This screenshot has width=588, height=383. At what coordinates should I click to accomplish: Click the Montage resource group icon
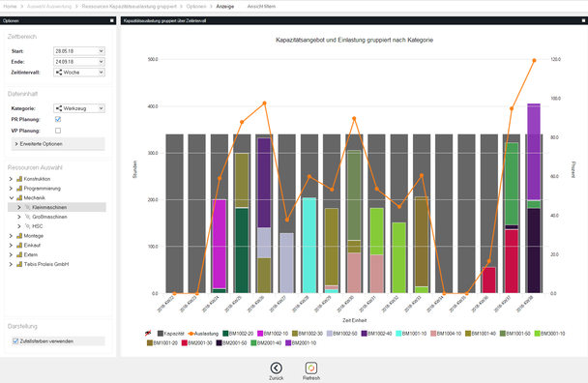(x=19, y=236)
